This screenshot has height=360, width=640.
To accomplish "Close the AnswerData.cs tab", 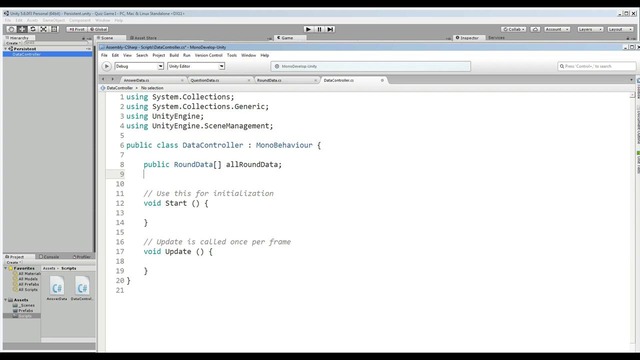I will click(182, 80).
